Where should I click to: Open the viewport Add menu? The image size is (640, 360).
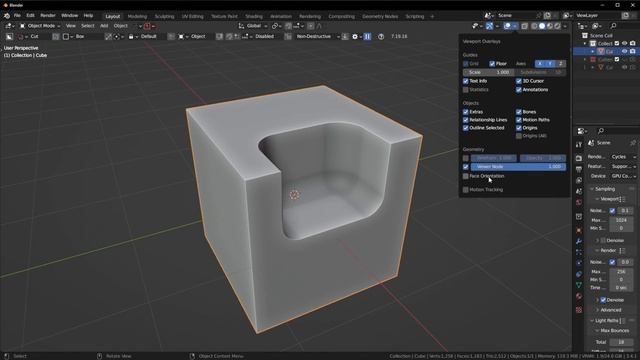104,26
